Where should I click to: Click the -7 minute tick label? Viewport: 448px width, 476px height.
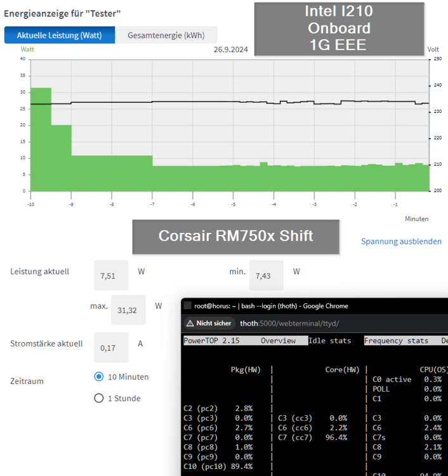coord(152,204)
